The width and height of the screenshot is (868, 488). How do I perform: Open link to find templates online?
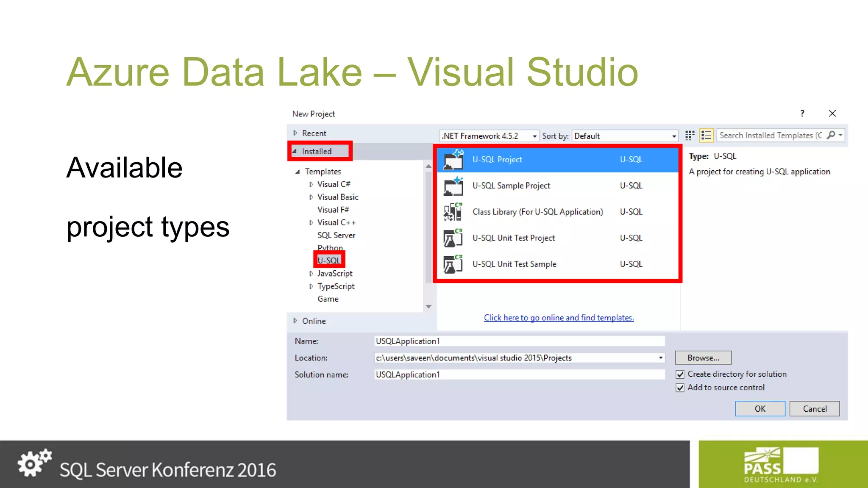(559, 318)
